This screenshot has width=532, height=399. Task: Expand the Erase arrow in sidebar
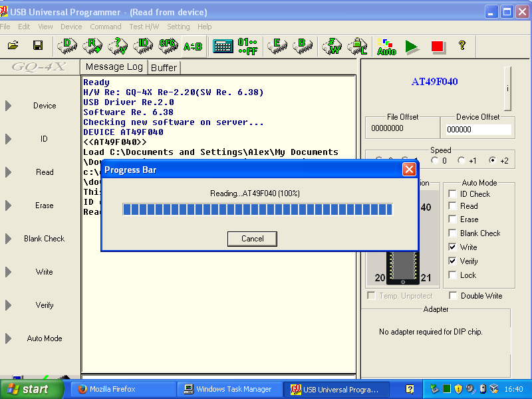tap(9, 205)
